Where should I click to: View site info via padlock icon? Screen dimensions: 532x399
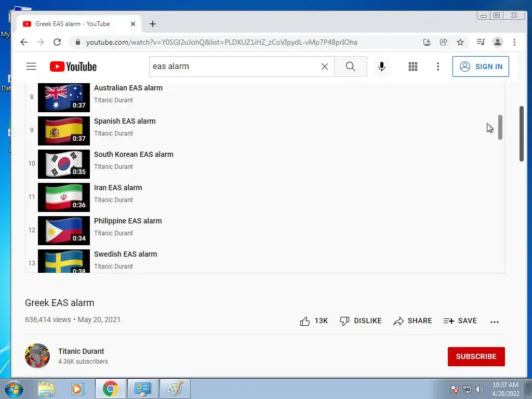click(x=78, y=42)
